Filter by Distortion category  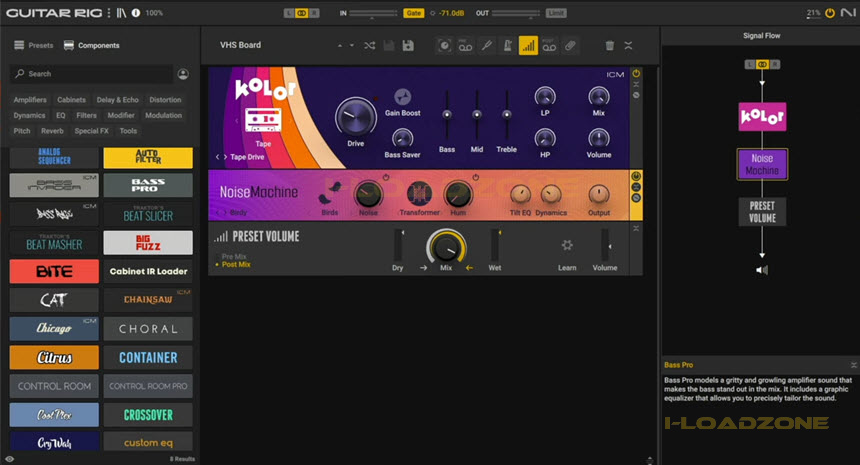coord(165,100)
